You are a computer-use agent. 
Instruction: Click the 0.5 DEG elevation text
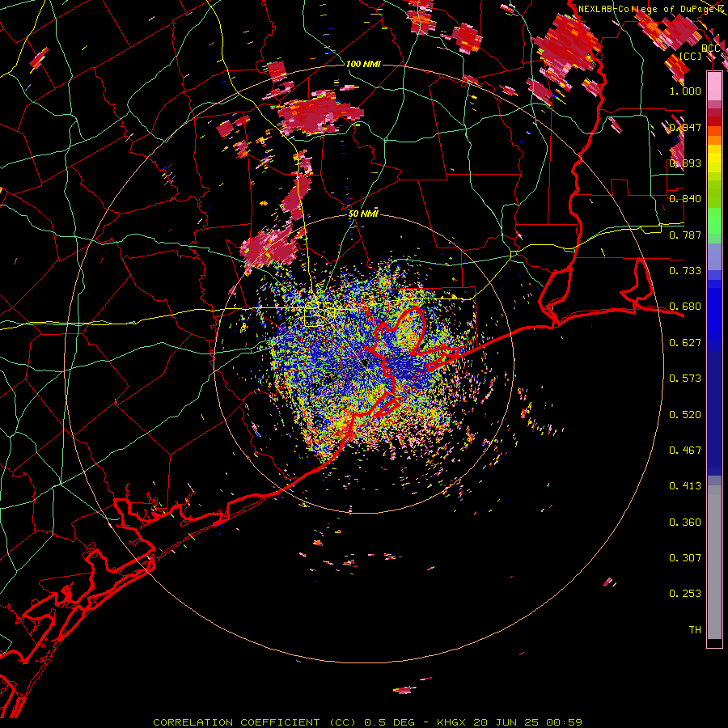392,722
